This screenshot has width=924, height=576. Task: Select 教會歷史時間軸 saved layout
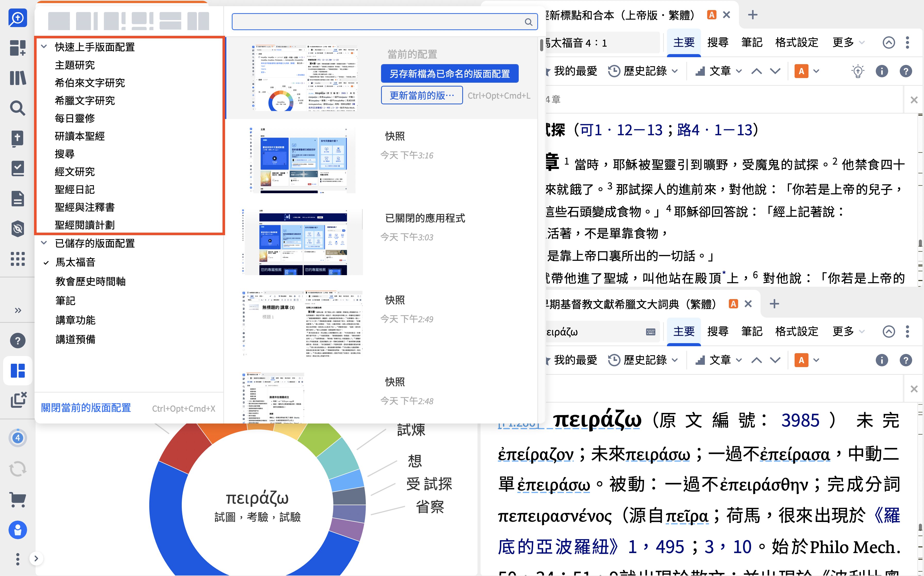pos(90,282)
